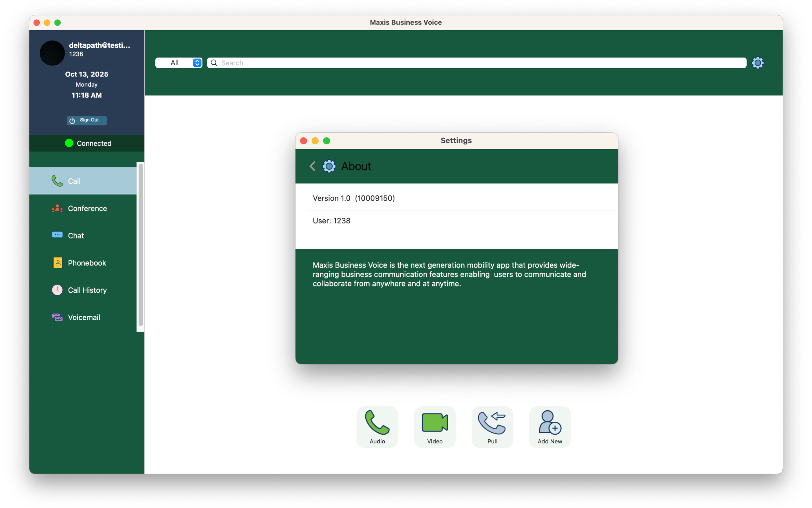
Task: Click the green phone icon beside Call
Action: pos(57,181)
